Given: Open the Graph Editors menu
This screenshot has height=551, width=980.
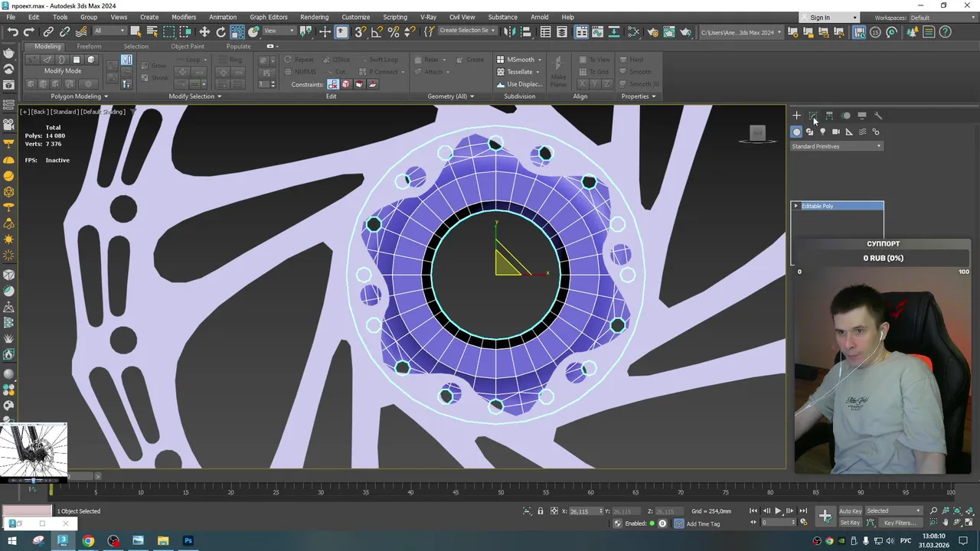Looking at the screenshot, I should (269, 17).
